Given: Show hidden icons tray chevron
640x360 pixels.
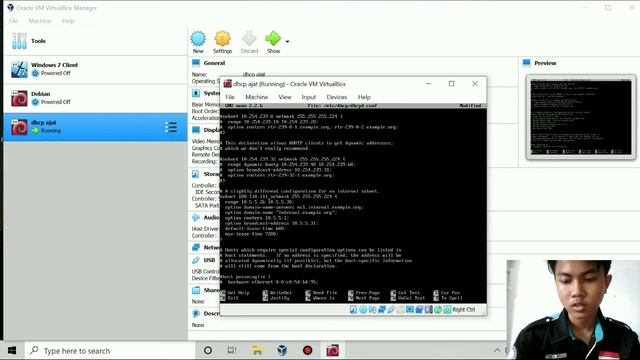Looking at the screenshot, I should pos(497,350).
